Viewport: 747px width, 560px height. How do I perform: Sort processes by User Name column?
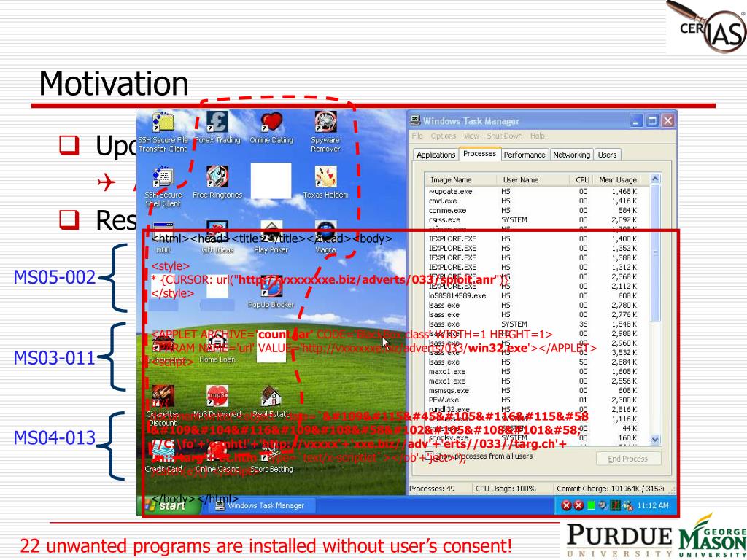533,179
